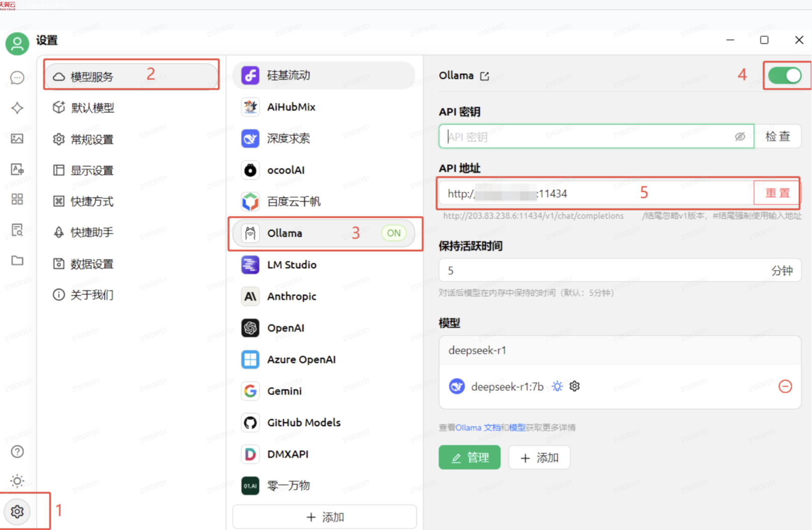Click the 检查 API key button
This screenshot has width=812, height=530.
tap(778, 136)
